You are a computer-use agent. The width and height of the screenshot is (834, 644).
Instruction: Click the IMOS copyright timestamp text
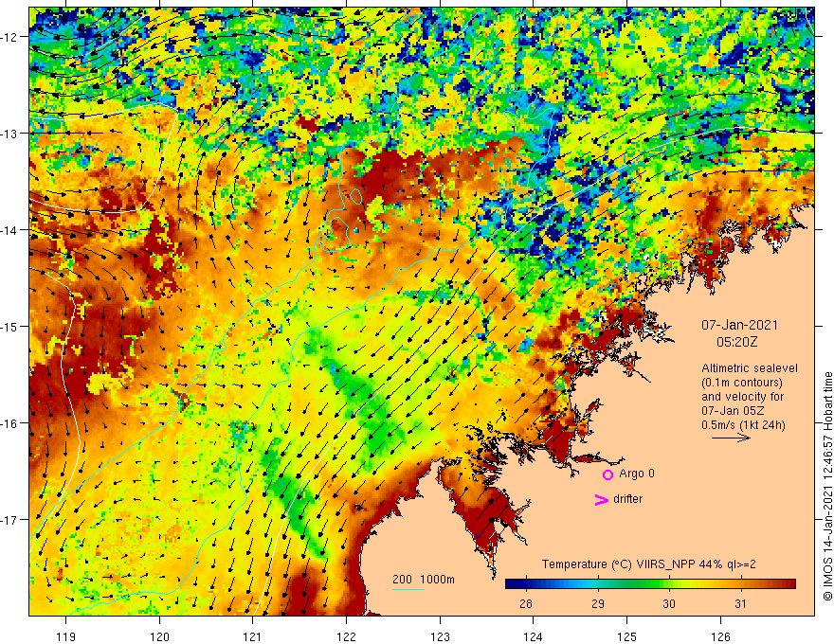pyautogui.click(x=827, y=487)
